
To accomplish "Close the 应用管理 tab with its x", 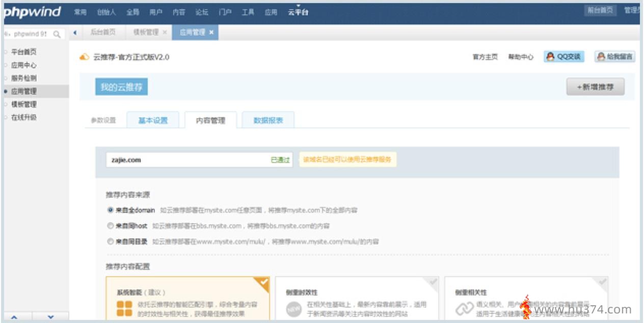I will click(x=211, y=32).
